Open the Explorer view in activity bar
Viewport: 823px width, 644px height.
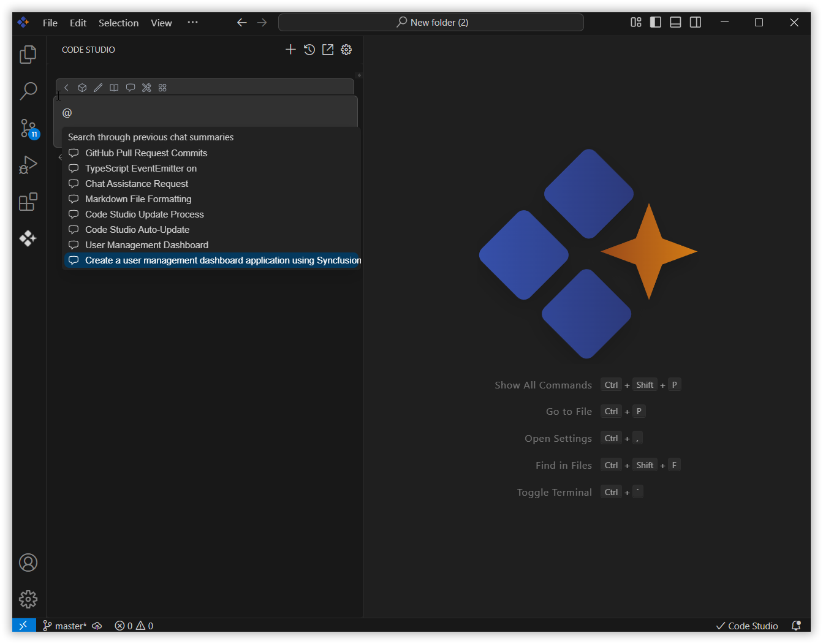(28, 55)
